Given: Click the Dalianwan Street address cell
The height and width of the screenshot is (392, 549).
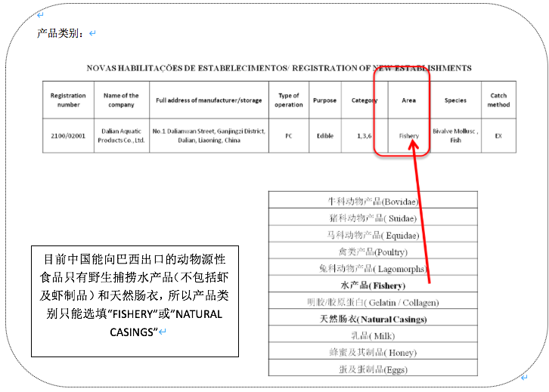Looking at the screenshot, I should point(208,136).
